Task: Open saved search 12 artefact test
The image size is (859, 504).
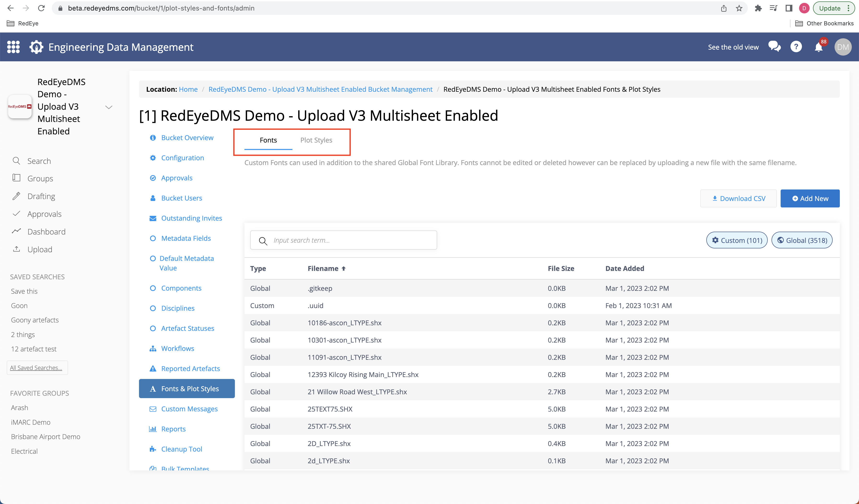Action: tap(34, 349)
